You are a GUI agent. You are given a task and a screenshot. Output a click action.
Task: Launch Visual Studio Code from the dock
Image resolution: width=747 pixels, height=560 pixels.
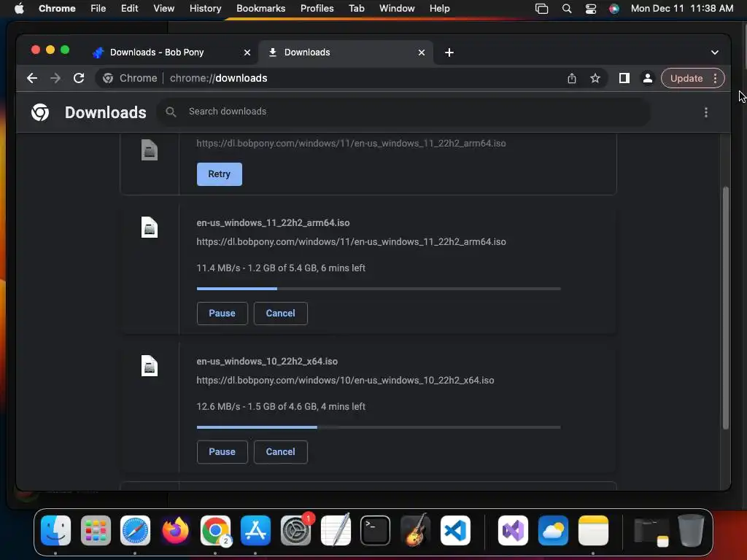point(455,531)
